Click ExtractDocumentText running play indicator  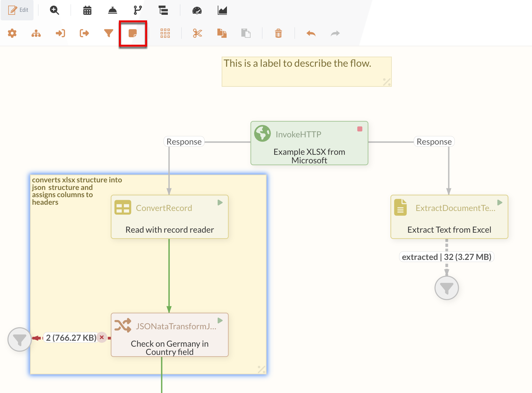(x=500, y=202)
